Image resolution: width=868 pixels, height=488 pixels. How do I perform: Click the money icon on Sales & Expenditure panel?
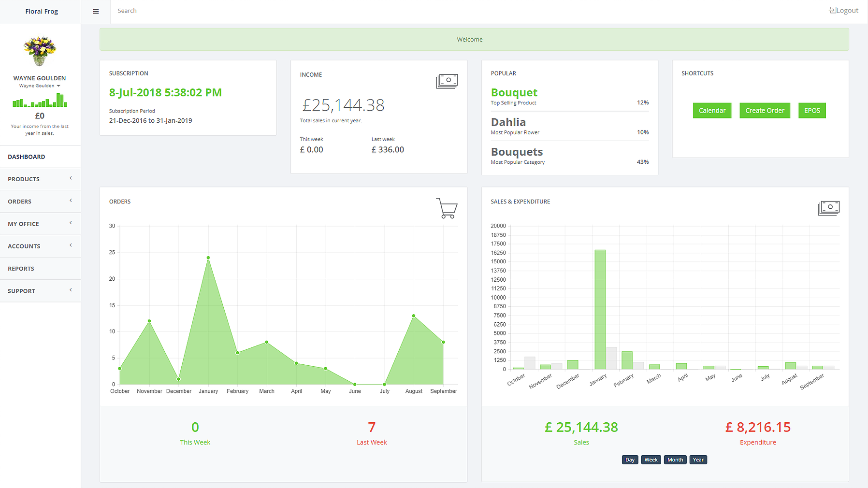pos(829,207)
